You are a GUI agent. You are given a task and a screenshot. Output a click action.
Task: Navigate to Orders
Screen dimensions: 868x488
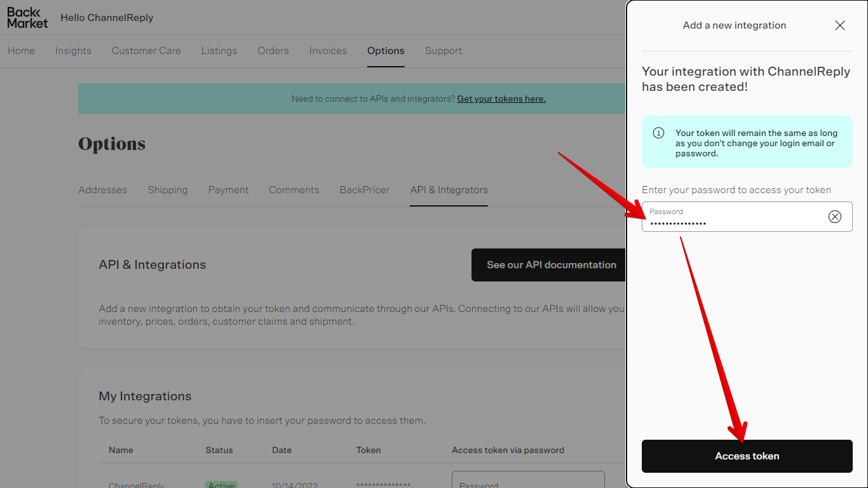tap(273, 51)
